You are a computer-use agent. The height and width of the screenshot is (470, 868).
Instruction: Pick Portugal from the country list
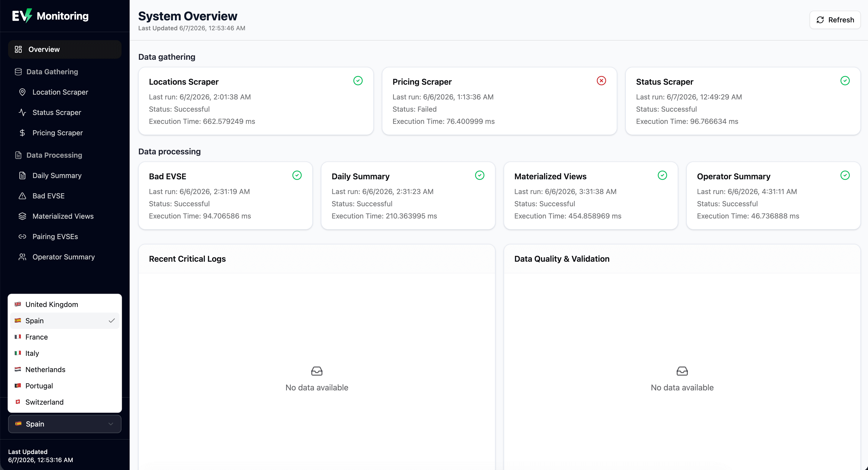[65, 386]
